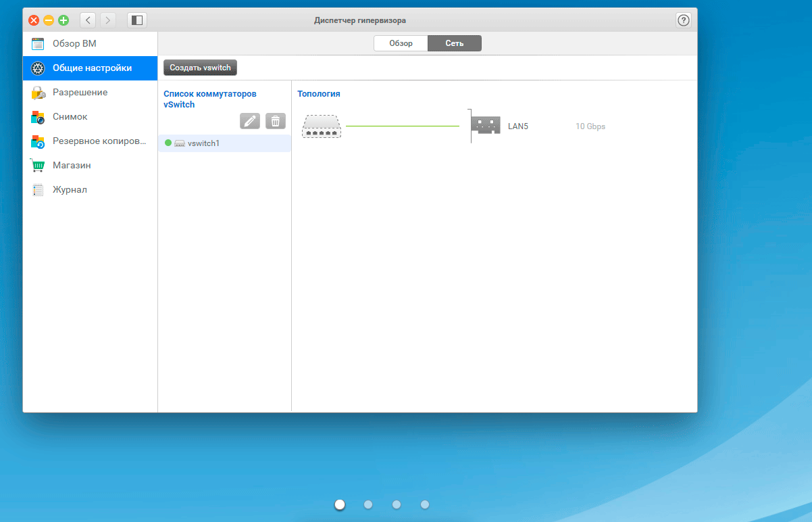Switch to the second desktop page dot

point(368,504)
